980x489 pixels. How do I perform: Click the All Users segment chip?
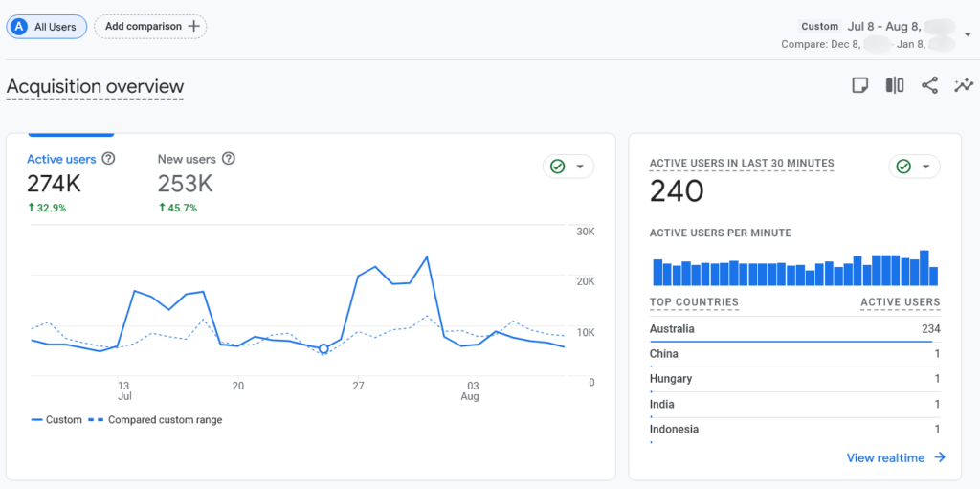click(x=46, y=27)
